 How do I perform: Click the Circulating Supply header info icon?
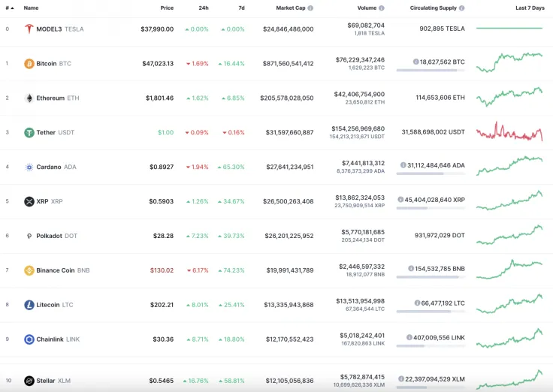461,8
